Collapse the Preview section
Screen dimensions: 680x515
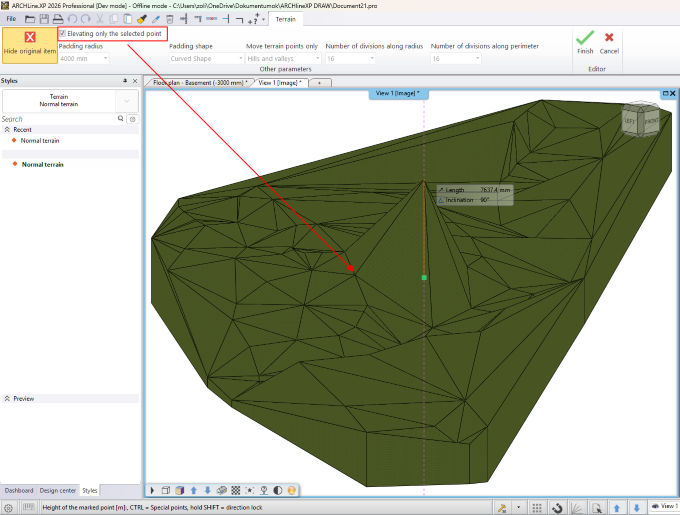(x=7, y=398)
